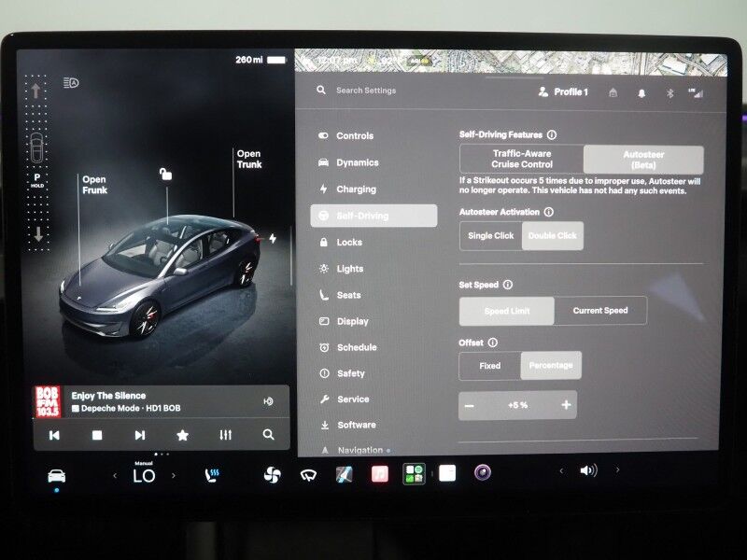Tap the HomeLink garage icon
Image resolution: width=747 pixels, height=560 pixels.
[613, 92]
